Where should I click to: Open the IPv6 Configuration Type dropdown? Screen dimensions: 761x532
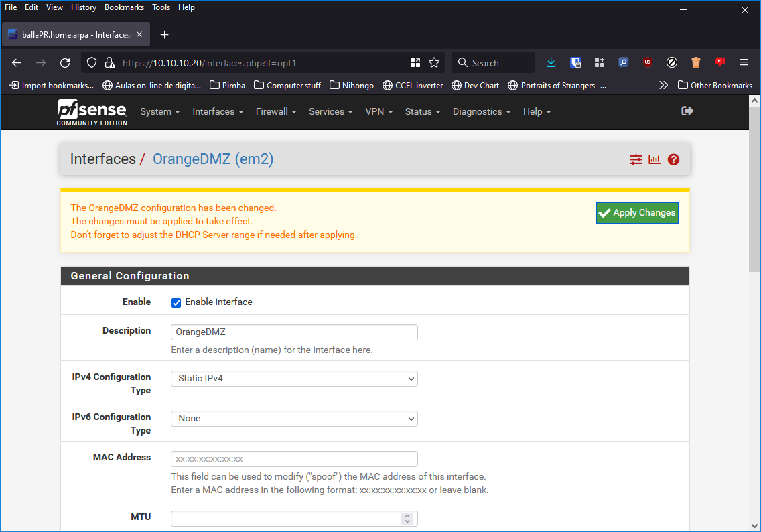point(294,419)
